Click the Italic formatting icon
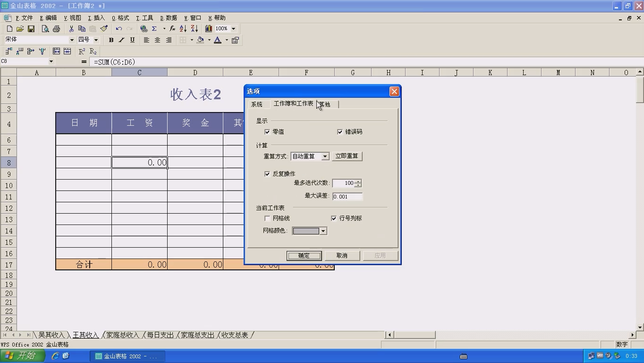The image size is (644, 363). point(121,40)
